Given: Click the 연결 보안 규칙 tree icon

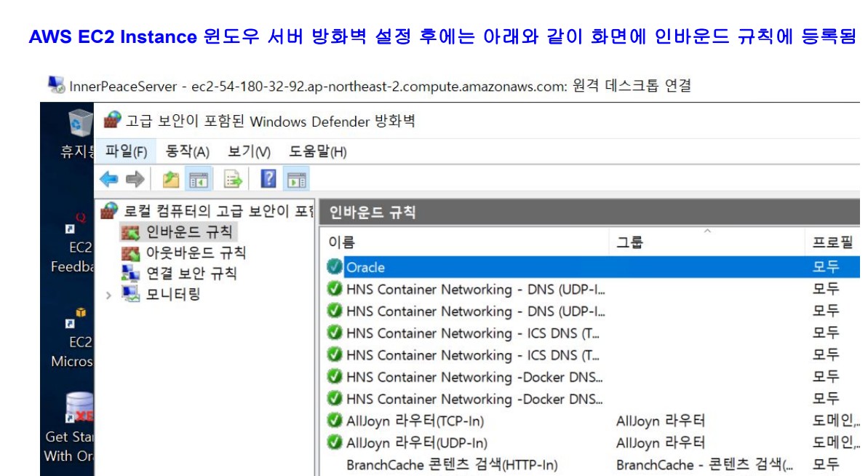Looking at the screenshot, I should [131, 274].
